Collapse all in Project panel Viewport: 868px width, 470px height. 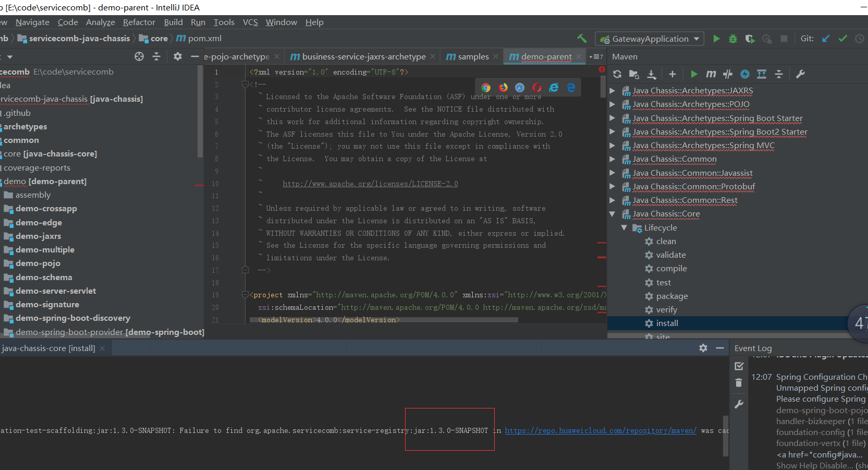pyautogui.click(x=156, y=56)
